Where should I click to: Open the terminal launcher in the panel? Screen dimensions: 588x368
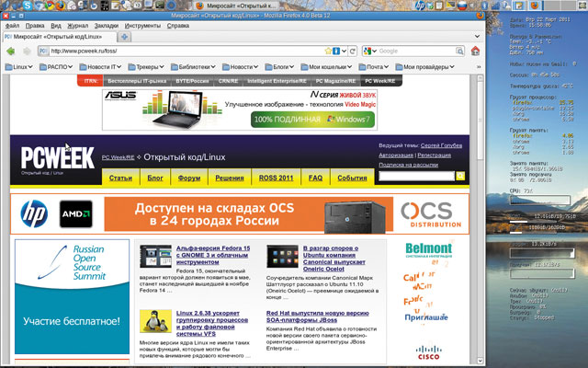coord(160,6)
